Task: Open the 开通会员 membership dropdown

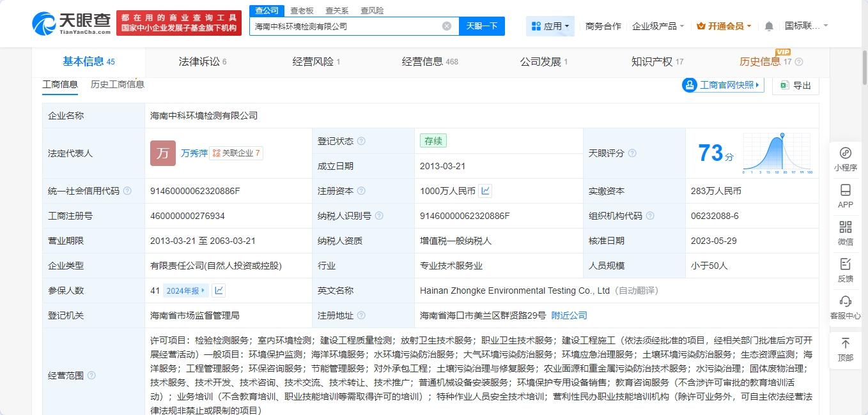Action: 724,26
